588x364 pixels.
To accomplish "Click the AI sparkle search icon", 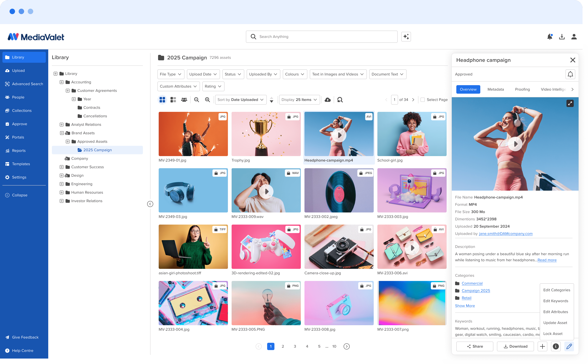I will coord(406,37).
